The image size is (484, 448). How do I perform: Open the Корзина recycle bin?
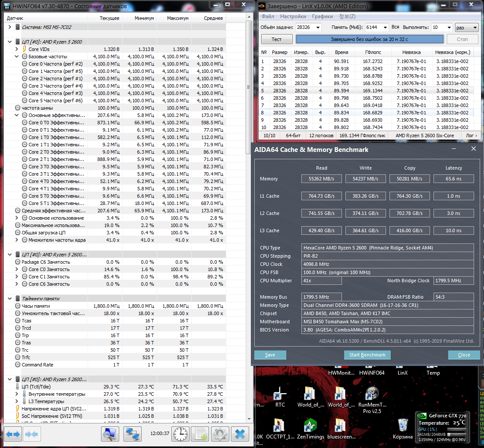point(402,429)
